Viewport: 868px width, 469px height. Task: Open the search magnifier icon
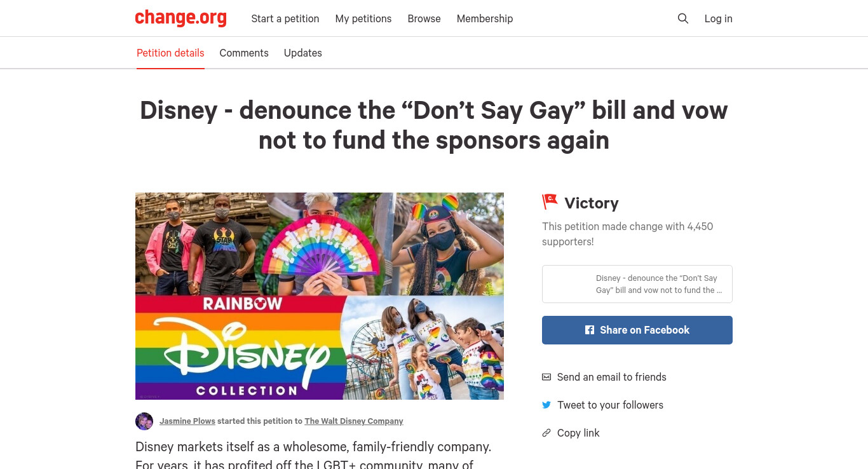683,18
